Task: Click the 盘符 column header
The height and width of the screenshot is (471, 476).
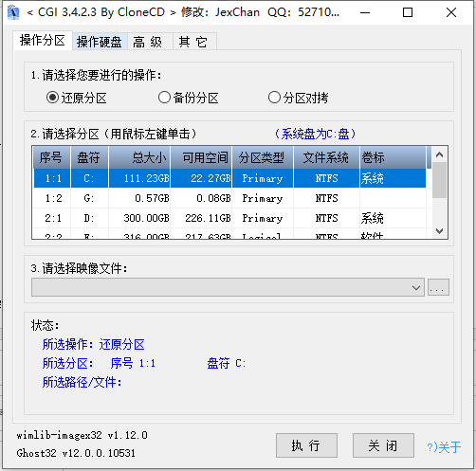Action: 89,157
